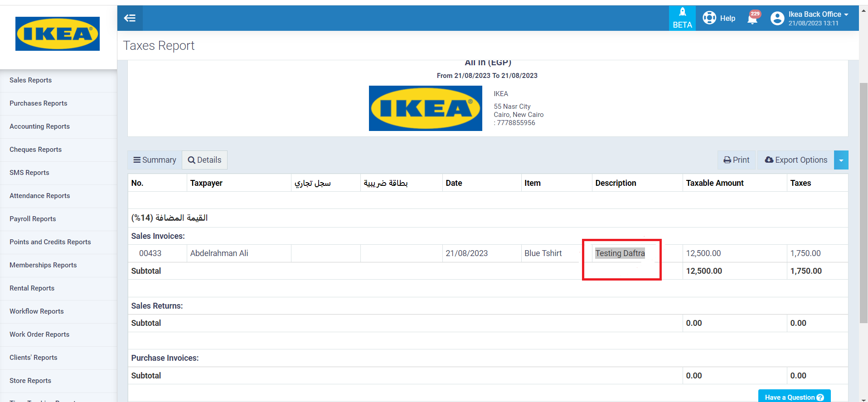868x402 pixels.
Task: Open Points and Credits Reports
Action: (58, 242)
